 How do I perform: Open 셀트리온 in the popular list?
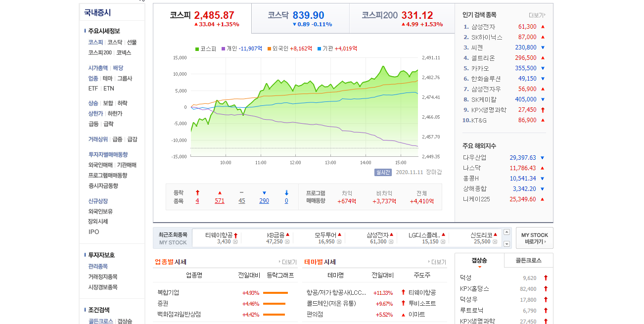click(x=483, y=58)
